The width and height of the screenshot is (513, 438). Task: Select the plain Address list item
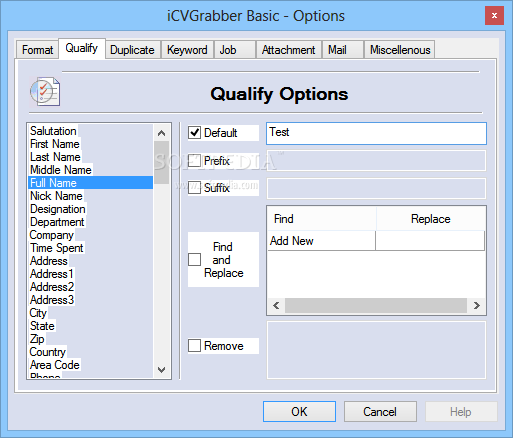[x=90, y=261]
